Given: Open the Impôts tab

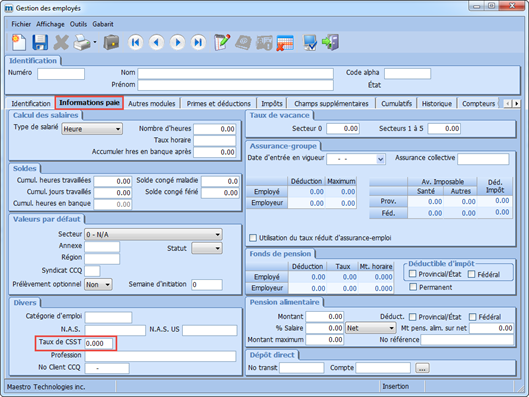Looking at the screenshot, I should click(272, 104).
